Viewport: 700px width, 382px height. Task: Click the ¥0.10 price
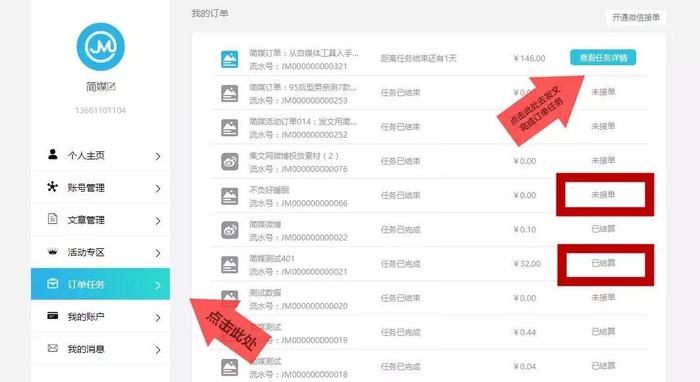click(525, 229)
